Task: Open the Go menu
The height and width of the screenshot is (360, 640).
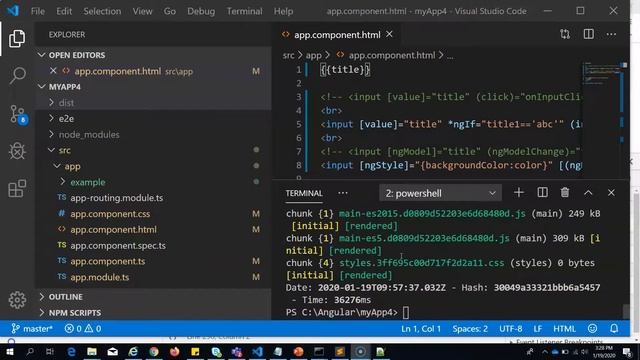Action: point(169,11)
